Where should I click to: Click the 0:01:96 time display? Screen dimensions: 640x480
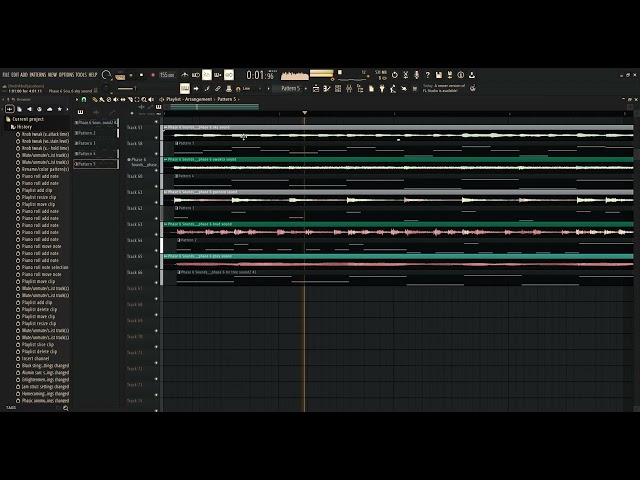click(260, 75)
